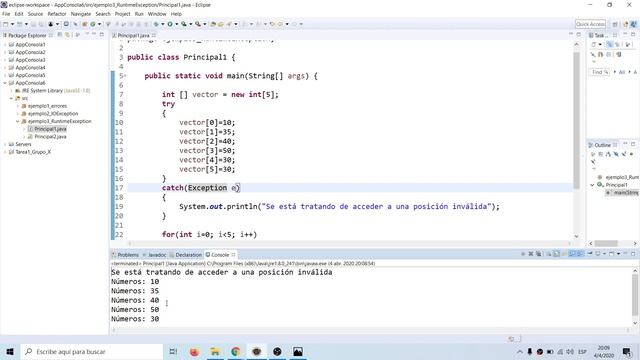Screen dimensions: 640x360
Task: Toggle Show Console on standard output change
Action: [x=572, y=254]
